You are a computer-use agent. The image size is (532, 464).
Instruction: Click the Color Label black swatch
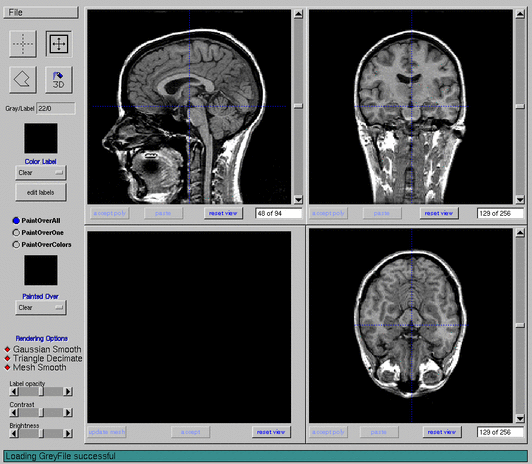(x=41, y=138)
